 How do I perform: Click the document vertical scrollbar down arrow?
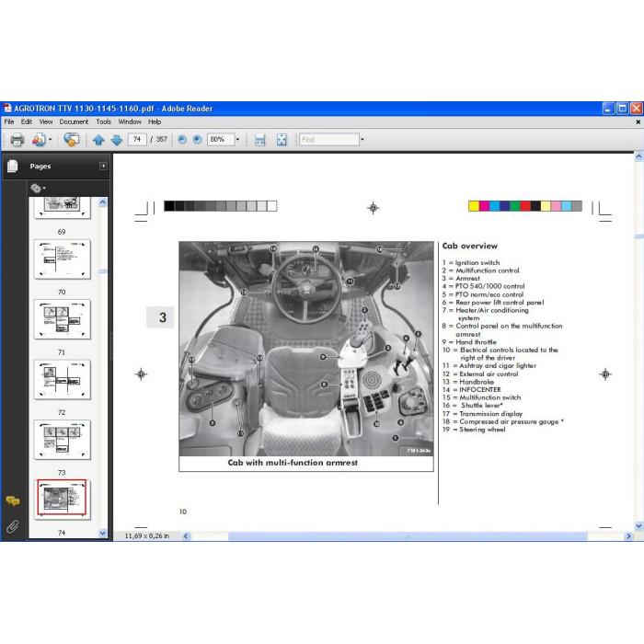(x=638, y=525)
